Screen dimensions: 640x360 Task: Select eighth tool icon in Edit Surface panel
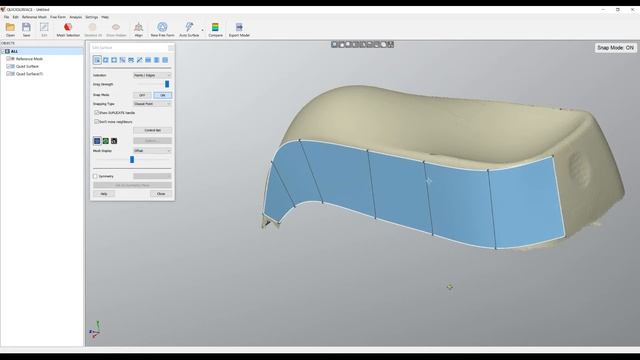click(x=156, y=60)
